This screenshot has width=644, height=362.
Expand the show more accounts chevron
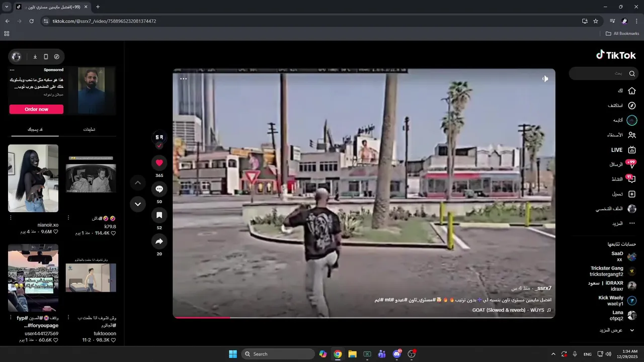pos(632,330)
